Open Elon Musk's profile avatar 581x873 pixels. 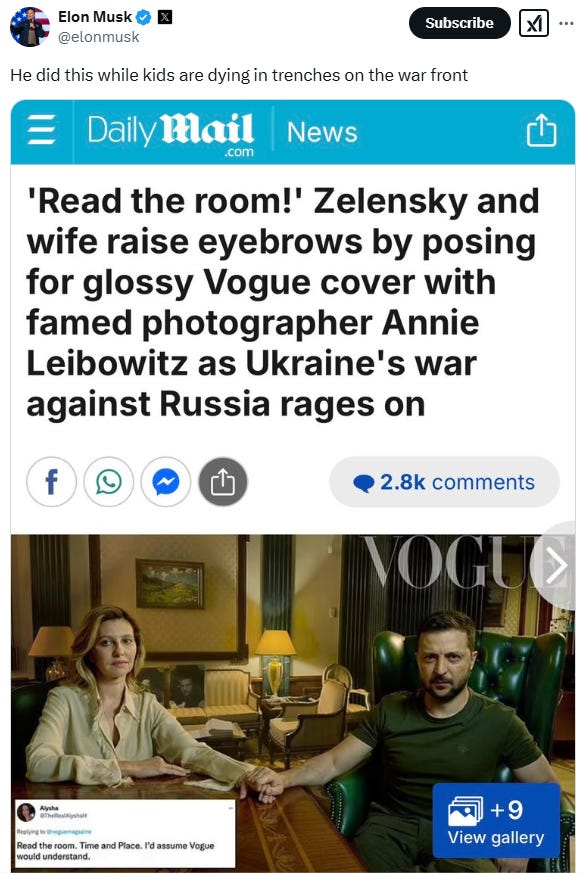[x=30, y=27]
